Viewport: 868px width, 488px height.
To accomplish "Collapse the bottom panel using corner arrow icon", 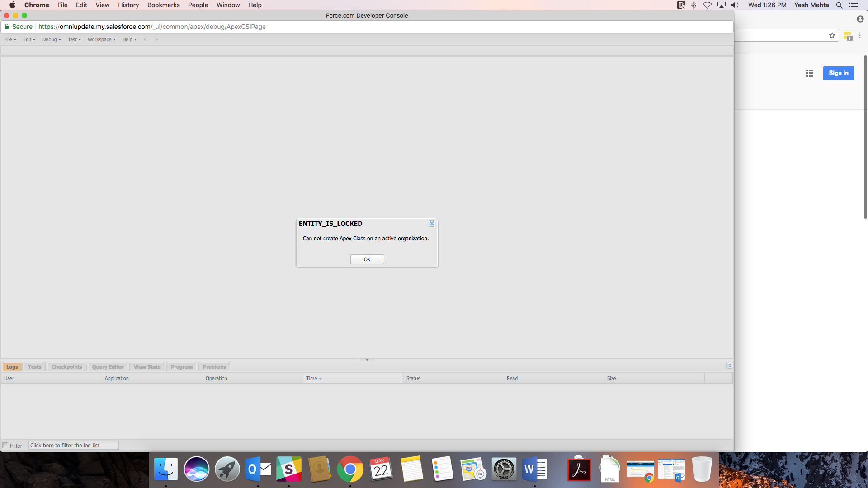I will [x=729, y=366].
